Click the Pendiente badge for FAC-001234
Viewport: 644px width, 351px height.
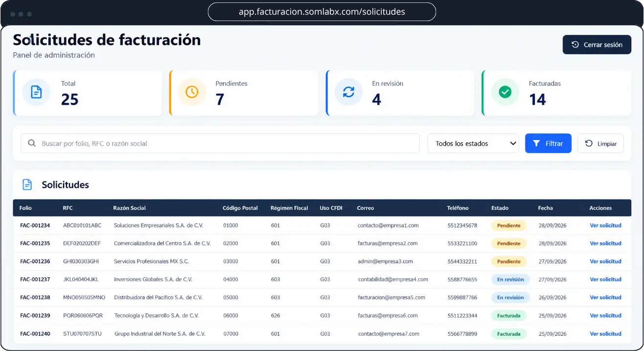click(509, 225)
